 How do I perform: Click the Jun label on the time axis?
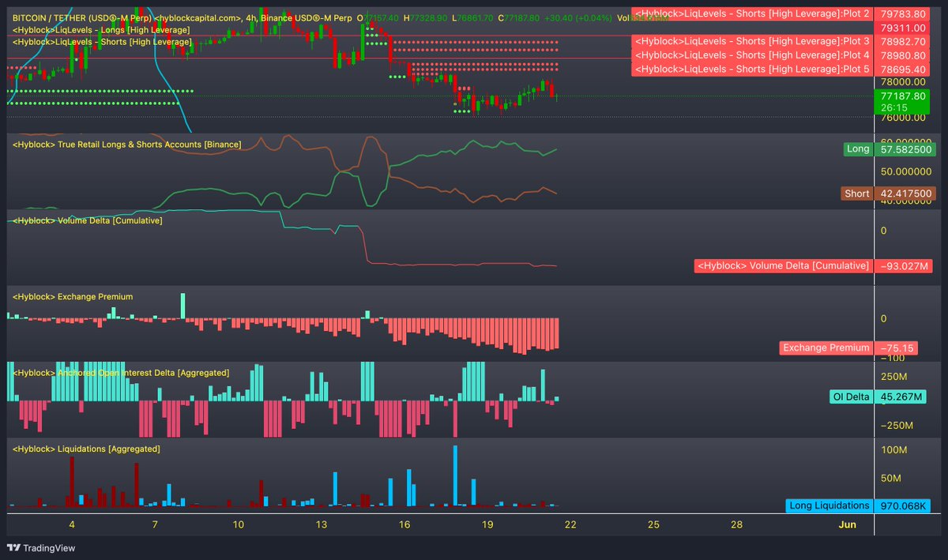(x=847, y=524)
